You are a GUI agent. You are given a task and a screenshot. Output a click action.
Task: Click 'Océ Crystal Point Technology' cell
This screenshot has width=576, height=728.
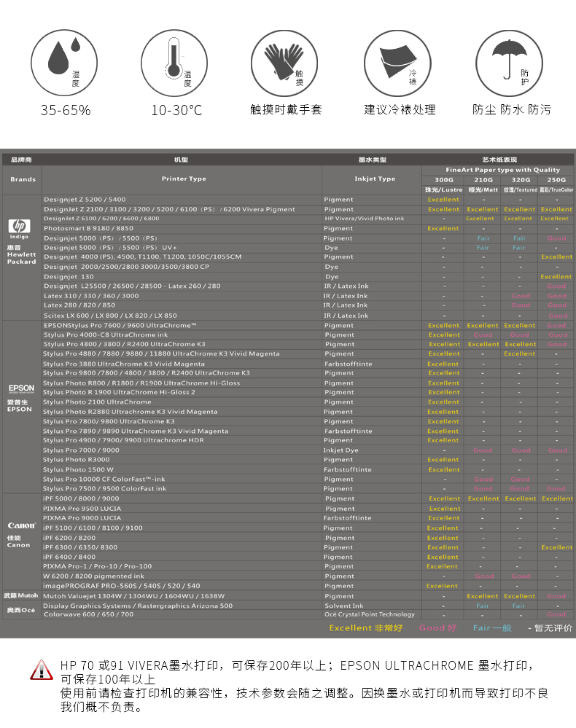tap(370, 614)
